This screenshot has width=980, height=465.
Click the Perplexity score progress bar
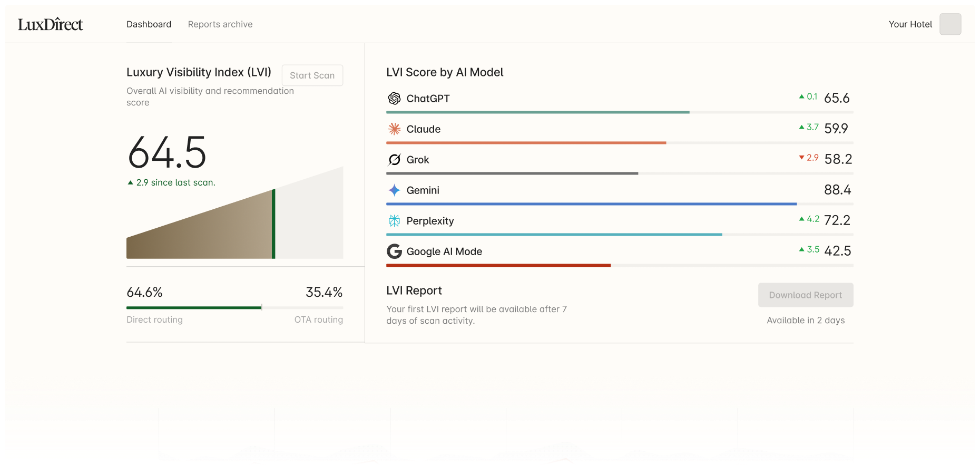[620, 235]
